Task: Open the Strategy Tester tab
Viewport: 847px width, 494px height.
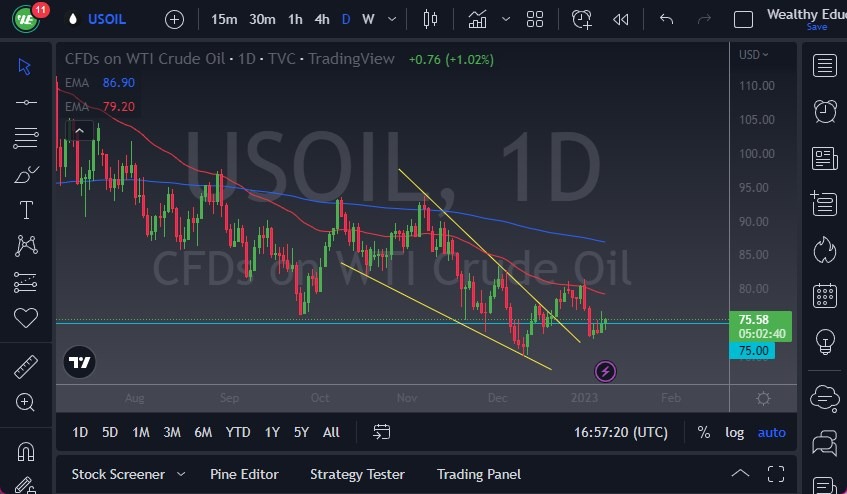Action: click(x=357, y=474)
